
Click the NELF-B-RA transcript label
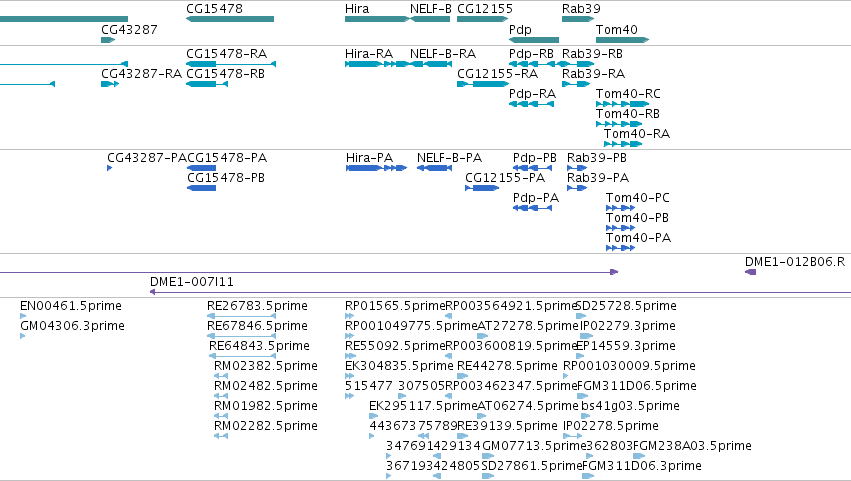(443, 54)
